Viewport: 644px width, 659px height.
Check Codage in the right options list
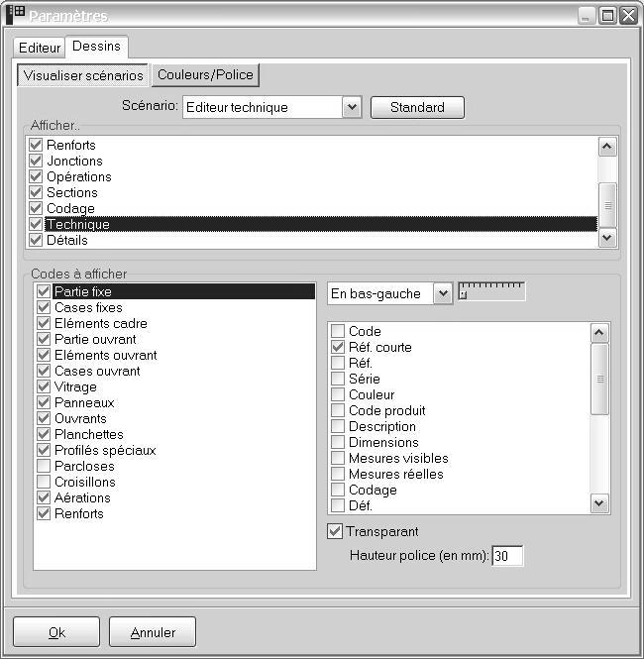338,490
